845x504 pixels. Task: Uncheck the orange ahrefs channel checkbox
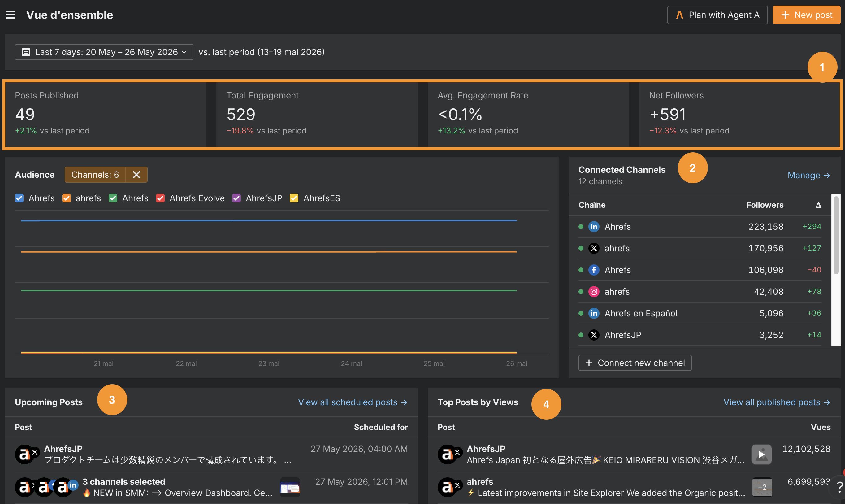(67, 198)
